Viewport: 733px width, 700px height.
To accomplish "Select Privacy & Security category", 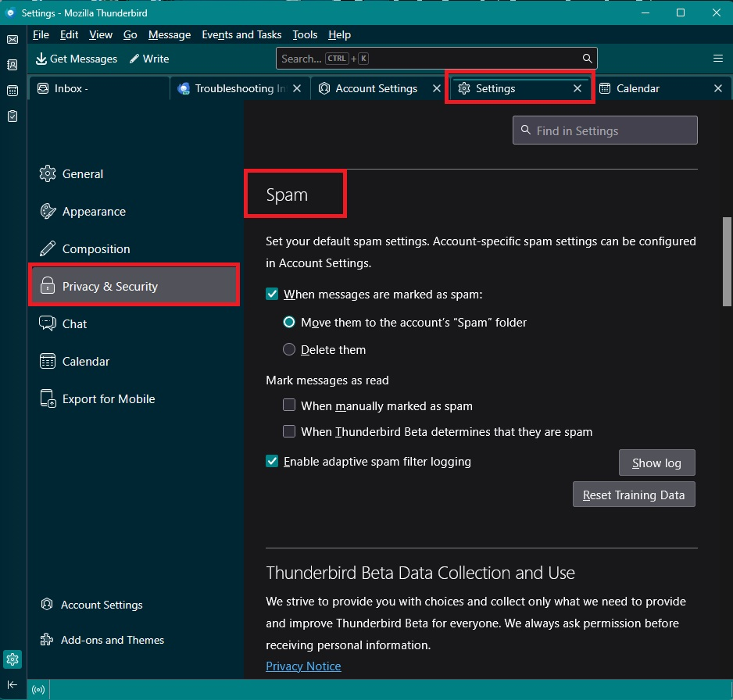I will point(134,286).
